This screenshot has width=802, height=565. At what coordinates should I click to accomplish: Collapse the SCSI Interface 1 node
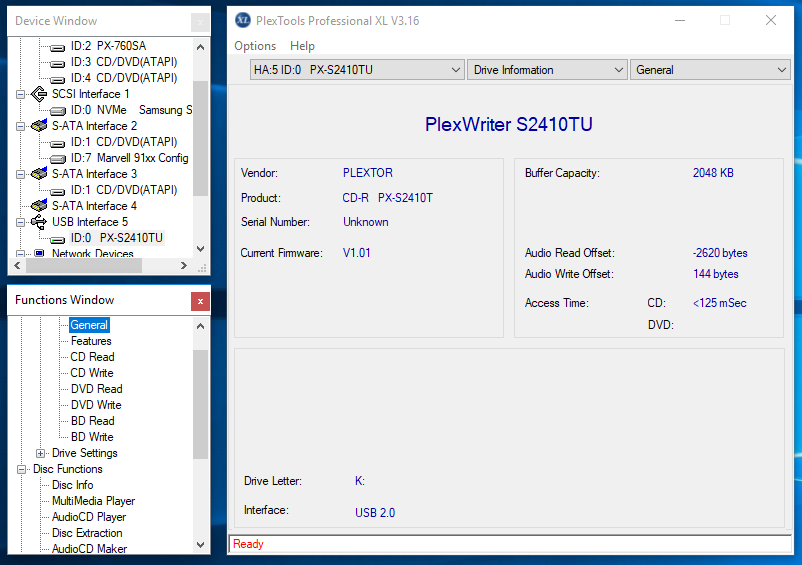coord(20,94)
